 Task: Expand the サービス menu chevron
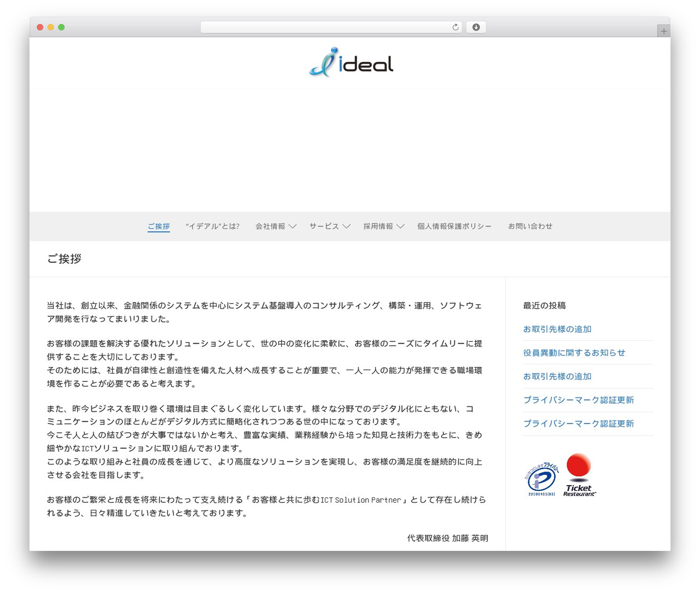coord(346,226)
